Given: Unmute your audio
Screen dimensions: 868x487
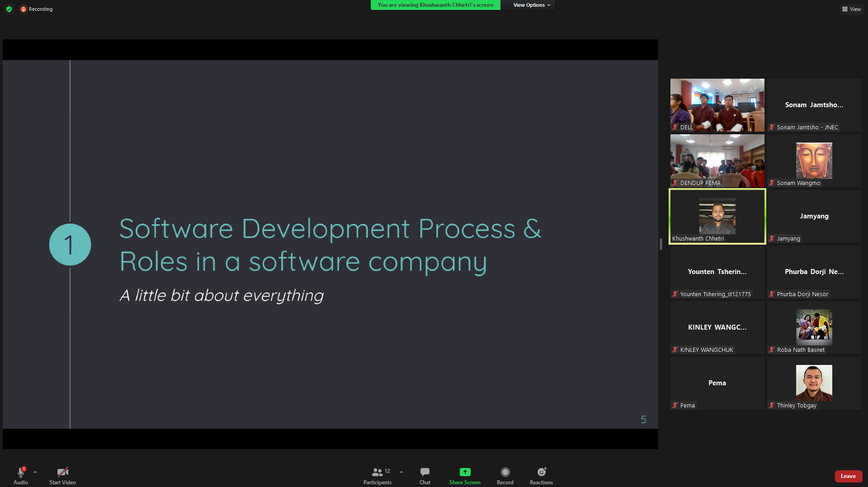Looking at the screenshot, I should pyautogui.click(x=20, y=475).
